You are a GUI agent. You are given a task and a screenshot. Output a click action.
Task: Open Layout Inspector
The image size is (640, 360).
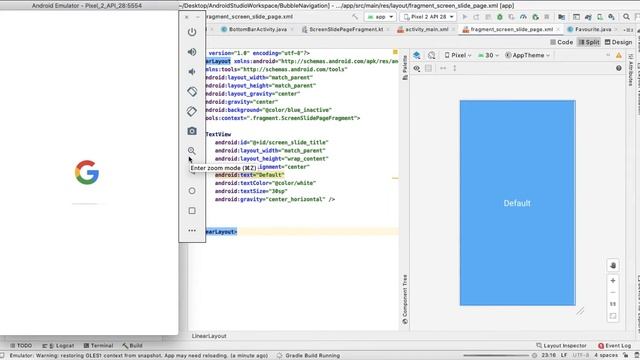[561, 346]
